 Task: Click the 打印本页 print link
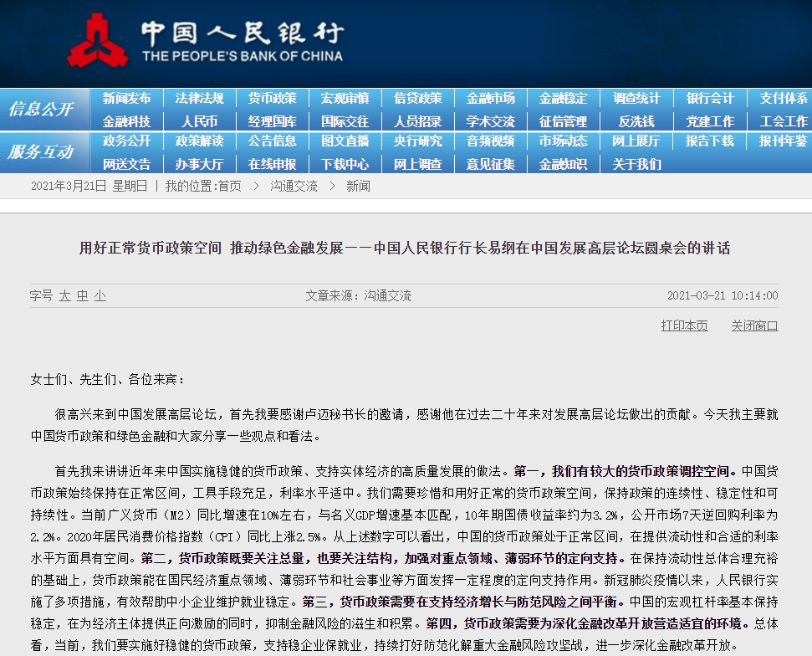point(684,325)
